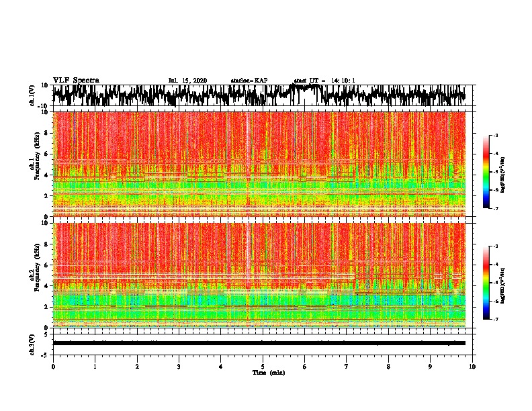The width and height of the screenshot is (532, 411).
Task: Click the ch.2 spectrogram color scale bar
Action: 486,283
